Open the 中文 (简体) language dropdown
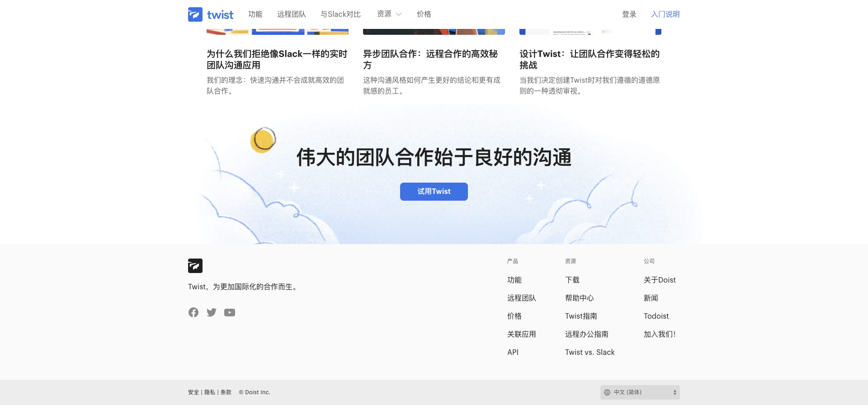 640,392
